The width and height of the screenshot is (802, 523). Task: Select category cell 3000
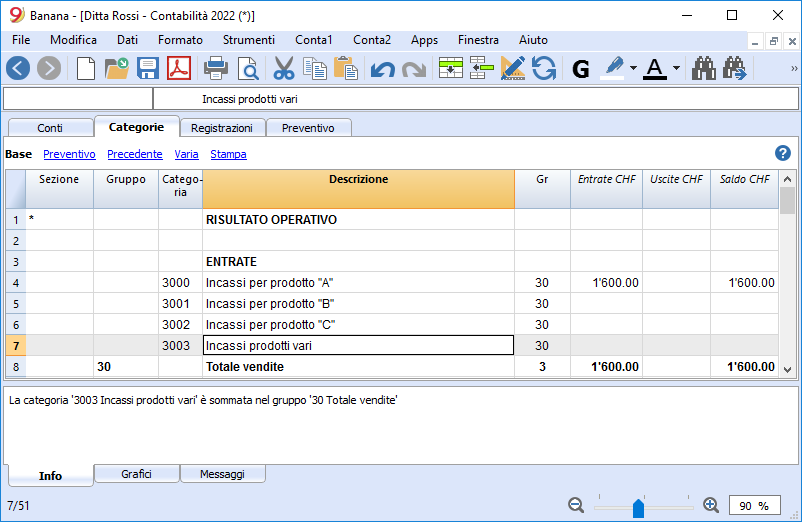click(x=181, y=283)
